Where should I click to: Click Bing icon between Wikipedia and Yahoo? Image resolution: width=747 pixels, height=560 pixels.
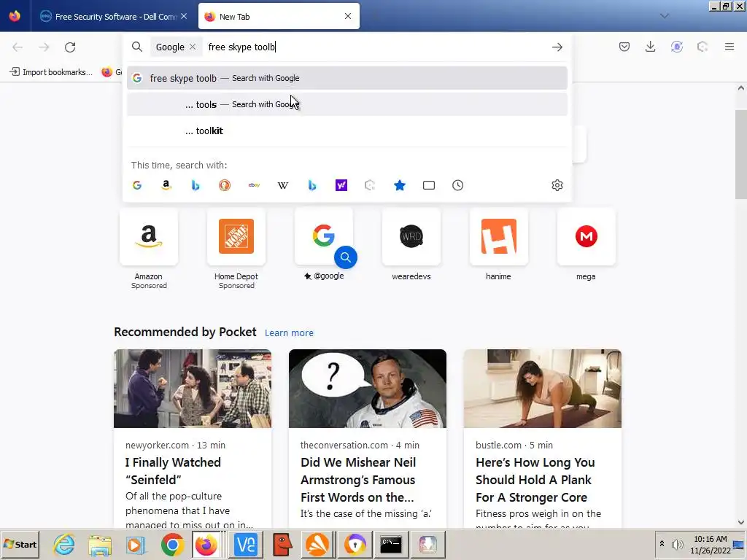pyautogui.click(x=312, y=185)
